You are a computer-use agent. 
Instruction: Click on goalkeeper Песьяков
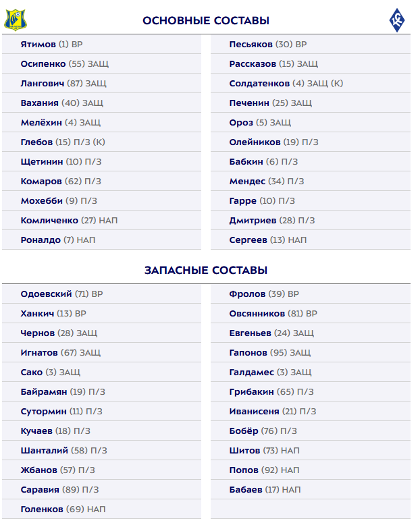[251, 45]
